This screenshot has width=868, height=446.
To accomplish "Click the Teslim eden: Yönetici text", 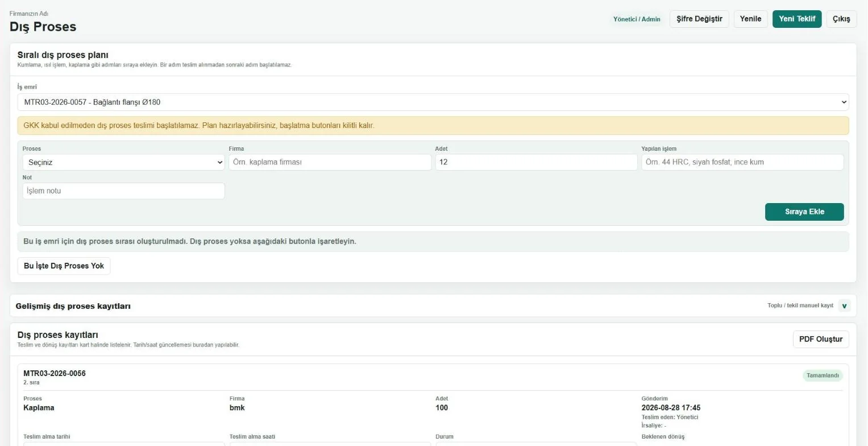I will pos(670,417).
